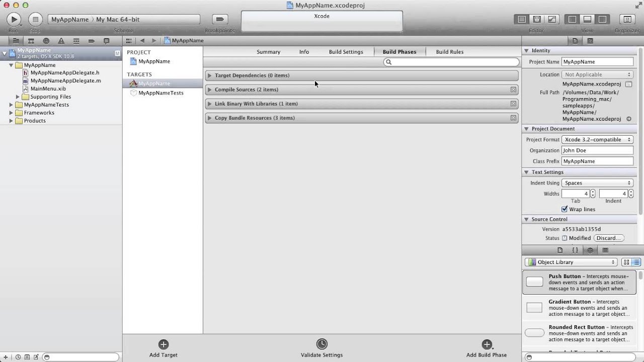Image resolution: width=644 pixels, height=362 pixels.
Task: Switch library to list view
Action: pos(636,262)
